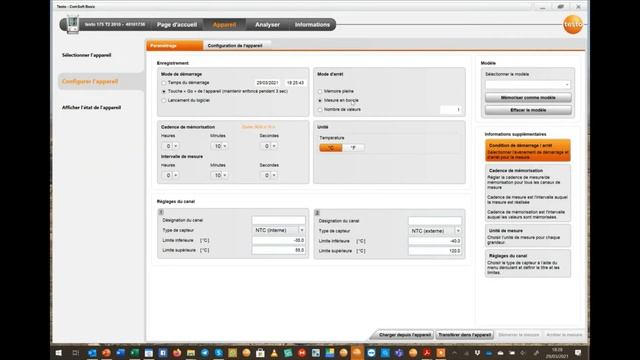Click 'Condition de démarrage / arrêt' info box
Screen dimensions: 640x360
tap(528, 151)
